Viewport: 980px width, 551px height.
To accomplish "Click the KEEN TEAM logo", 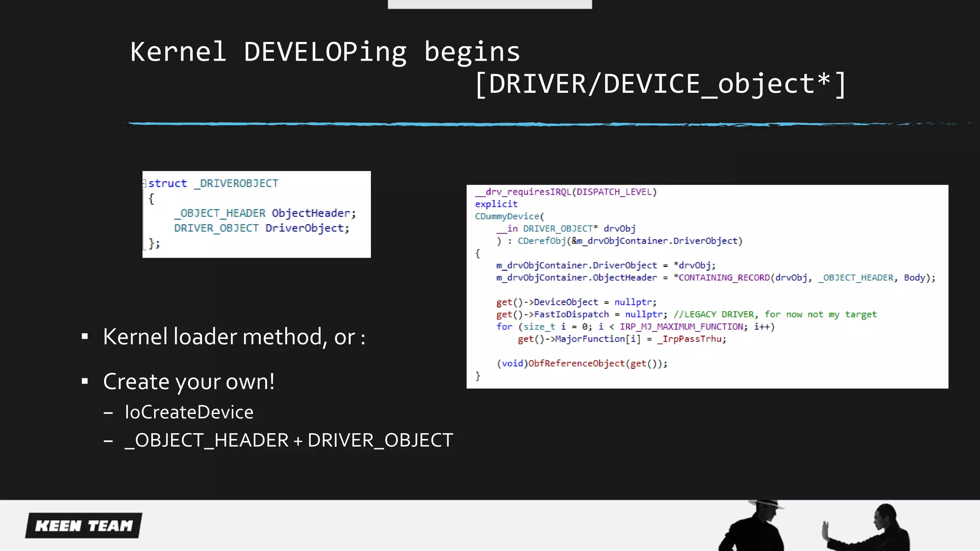I will [x=84, y=525].
